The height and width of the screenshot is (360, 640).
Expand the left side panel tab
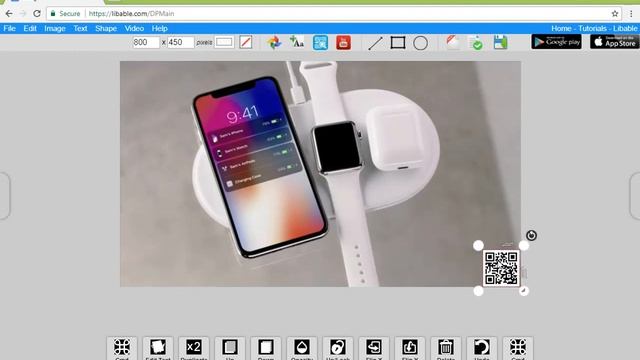pyautogui.click(x=4, y=196)
